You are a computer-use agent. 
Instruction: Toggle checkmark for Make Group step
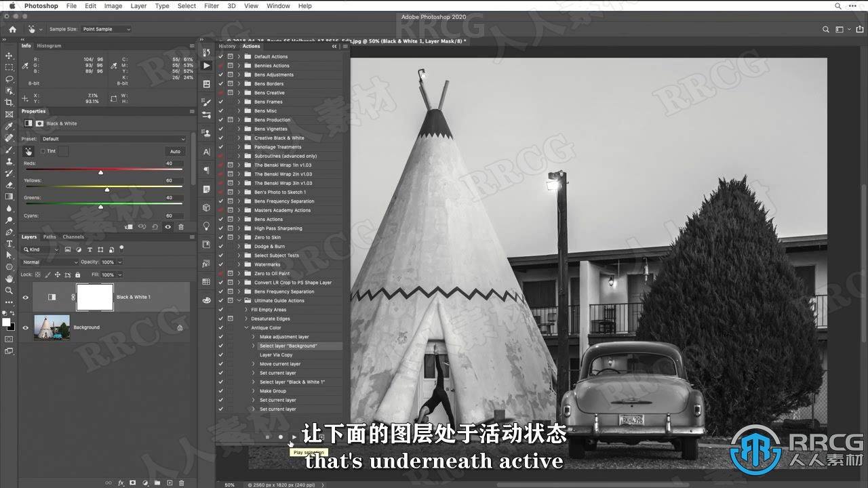click(x=220, y=391)
